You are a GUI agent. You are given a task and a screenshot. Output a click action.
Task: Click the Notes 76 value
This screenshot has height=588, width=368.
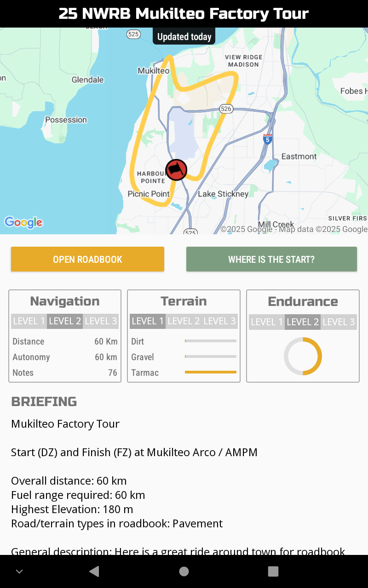tap(113, 373)
